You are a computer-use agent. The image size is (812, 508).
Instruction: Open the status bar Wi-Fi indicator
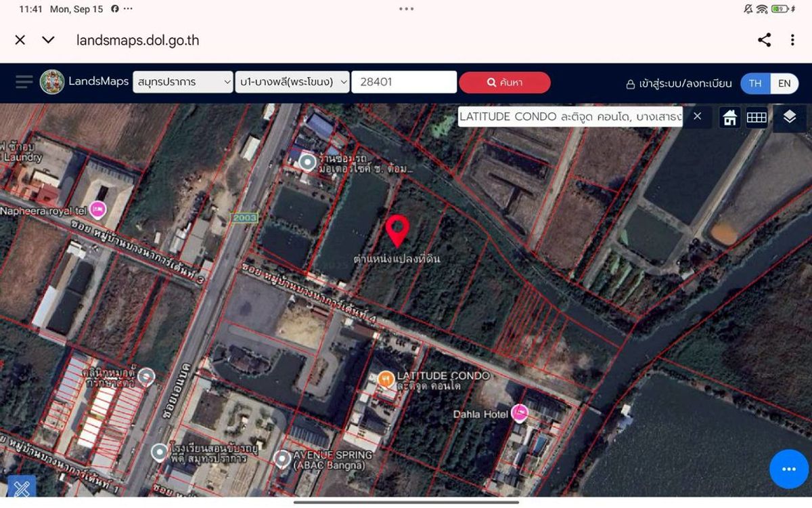(x=762, y=9)
